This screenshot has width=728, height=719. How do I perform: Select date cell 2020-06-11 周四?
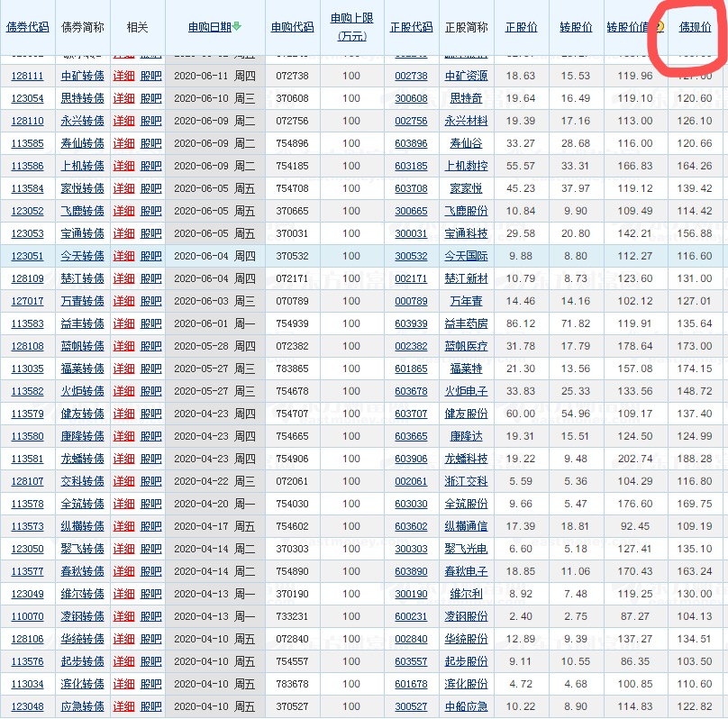click(215, 76)
